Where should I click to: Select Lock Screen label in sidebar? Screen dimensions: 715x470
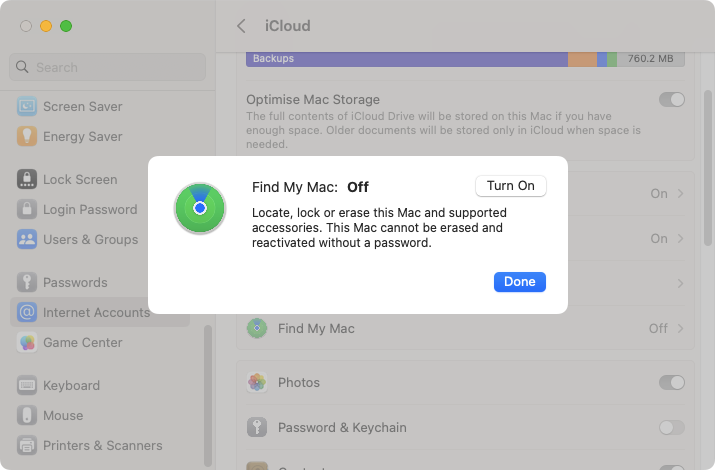80,179
